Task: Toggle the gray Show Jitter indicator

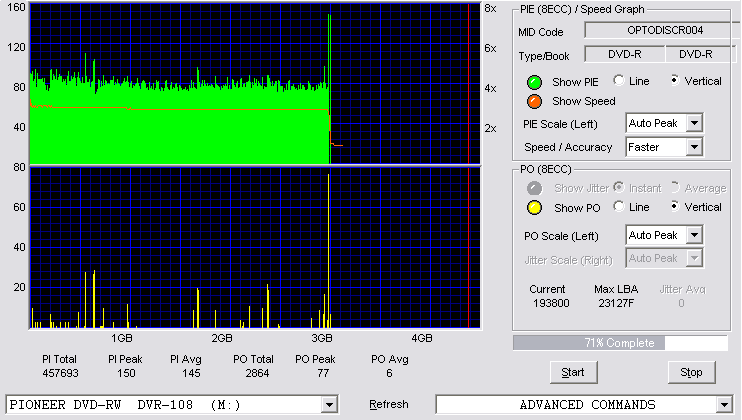Action: tap(534, 188)
